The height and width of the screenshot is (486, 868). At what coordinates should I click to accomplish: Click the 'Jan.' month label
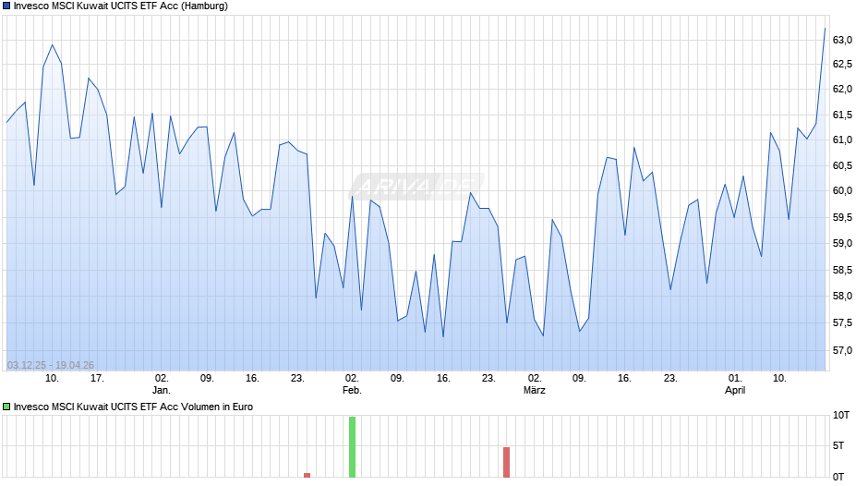[x=161, y=390]
